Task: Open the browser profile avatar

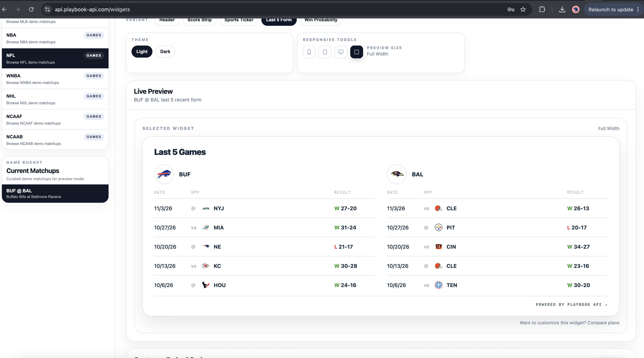Action: (576, 9)
